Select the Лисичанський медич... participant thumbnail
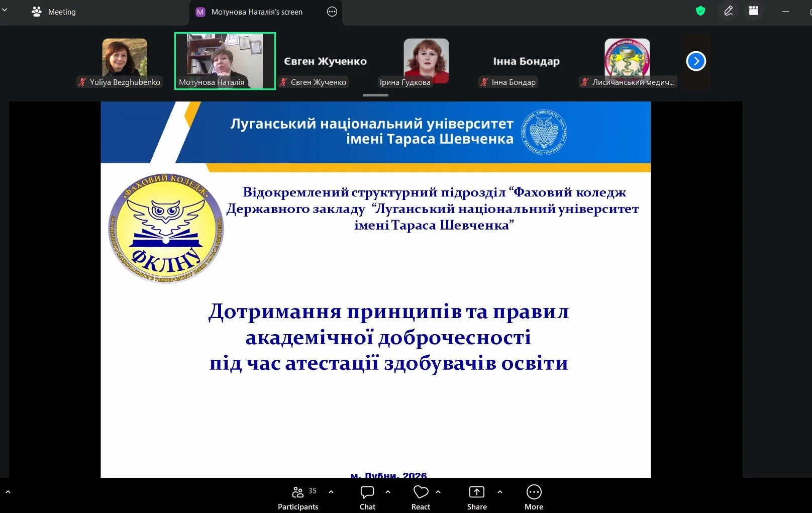 pos(627,61)
